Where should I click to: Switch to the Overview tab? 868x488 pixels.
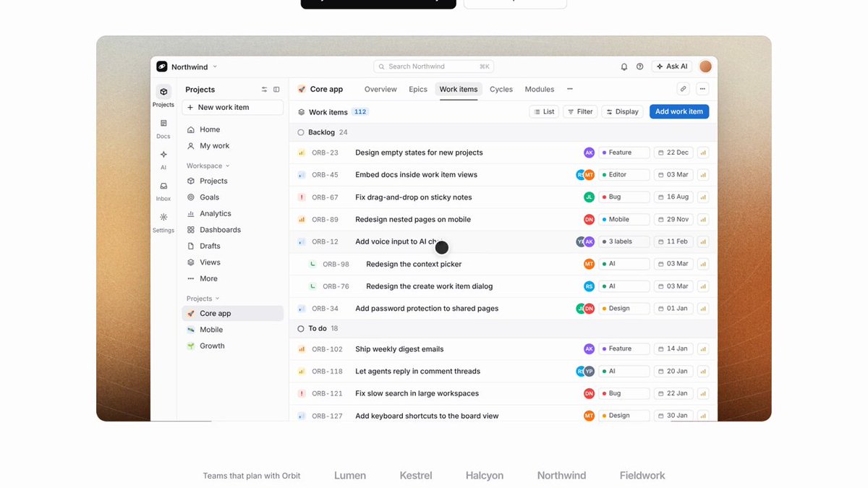click(380, 89)
